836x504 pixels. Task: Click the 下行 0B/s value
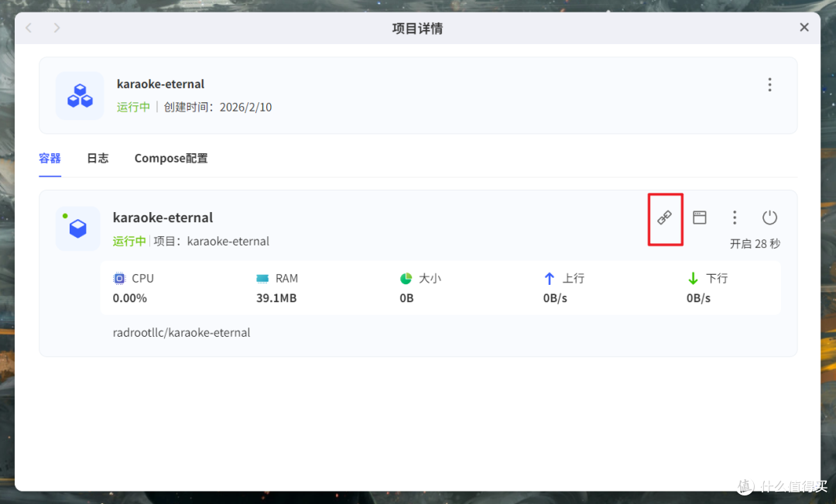(x=698, y=298)
